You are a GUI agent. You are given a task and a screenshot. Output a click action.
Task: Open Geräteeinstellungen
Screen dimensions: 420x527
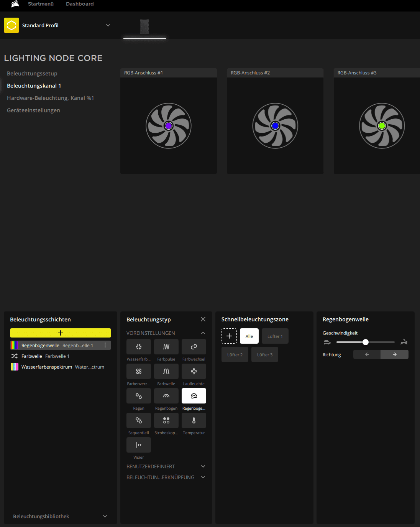click(x=33, y=110)
